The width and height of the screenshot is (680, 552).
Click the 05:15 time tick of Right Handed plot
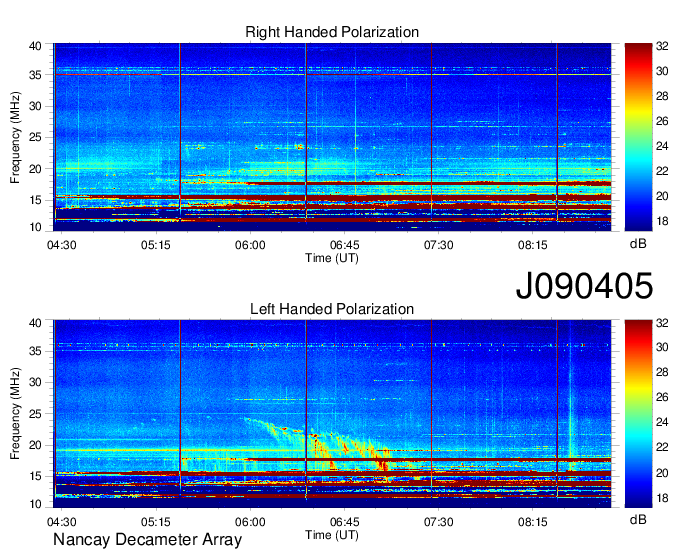click(156, 245)
